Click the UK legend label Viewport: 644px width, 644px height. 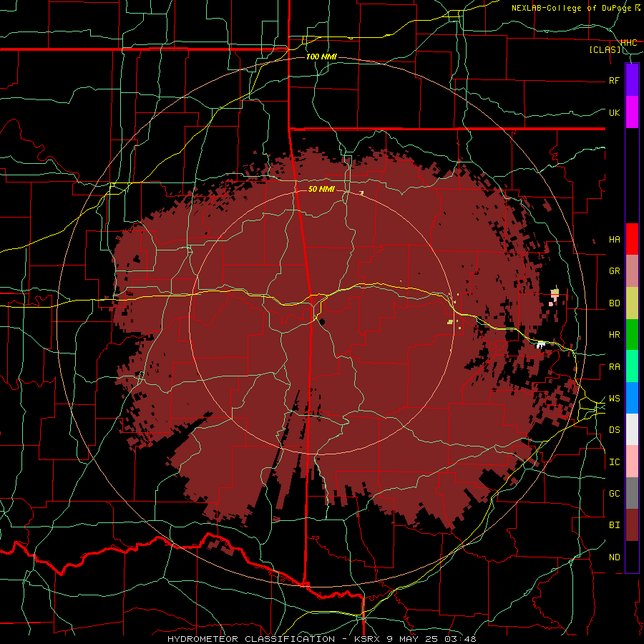point(615,112)
